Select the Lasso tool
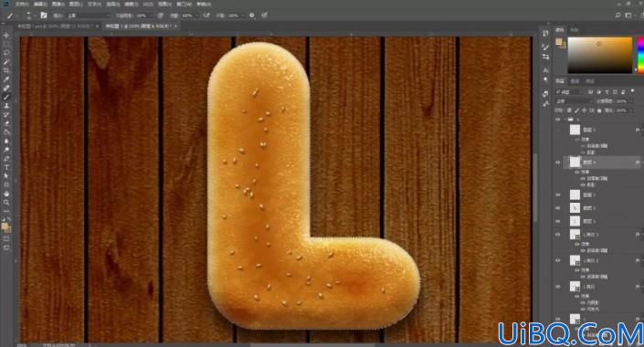The width and height of the screenshot is (644, 347). click(x=6, y=53)
